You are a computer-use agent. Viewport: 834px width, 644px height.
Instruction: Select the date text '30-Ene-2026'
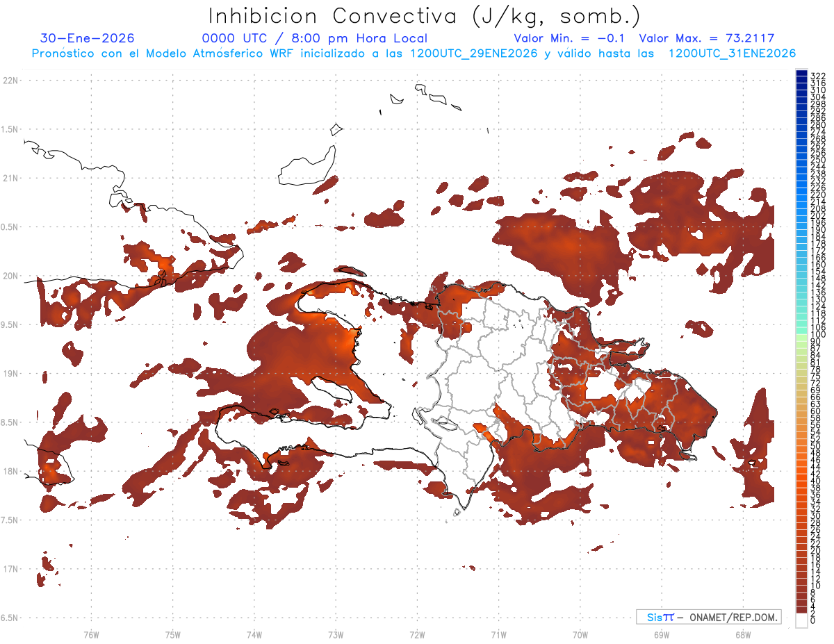coord(88,38)
